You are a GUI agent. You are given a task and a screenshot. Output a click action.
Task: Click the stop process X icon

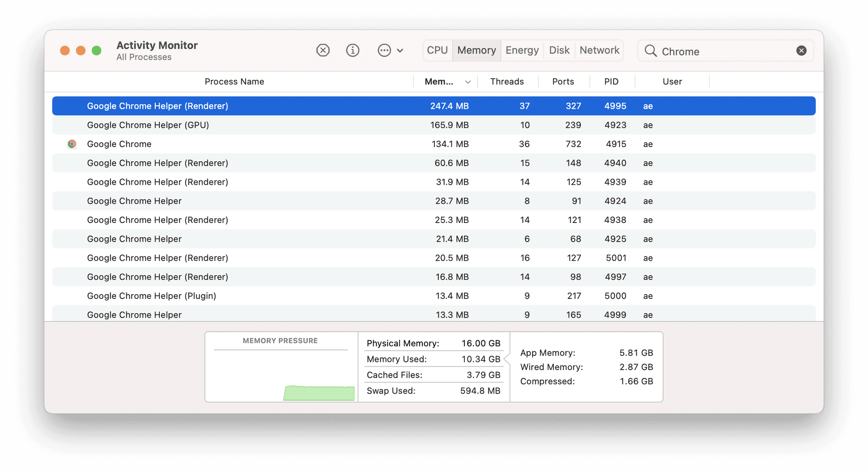click(x=323, y=50)
